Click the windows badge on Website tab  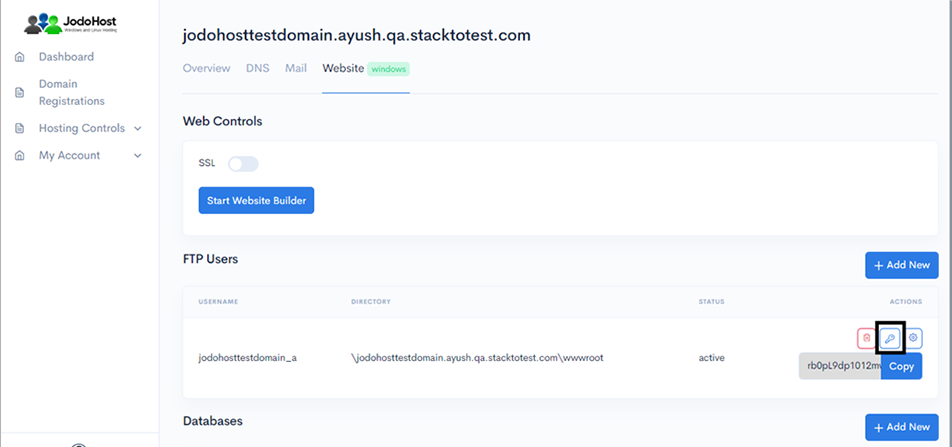tap(389, 69)
